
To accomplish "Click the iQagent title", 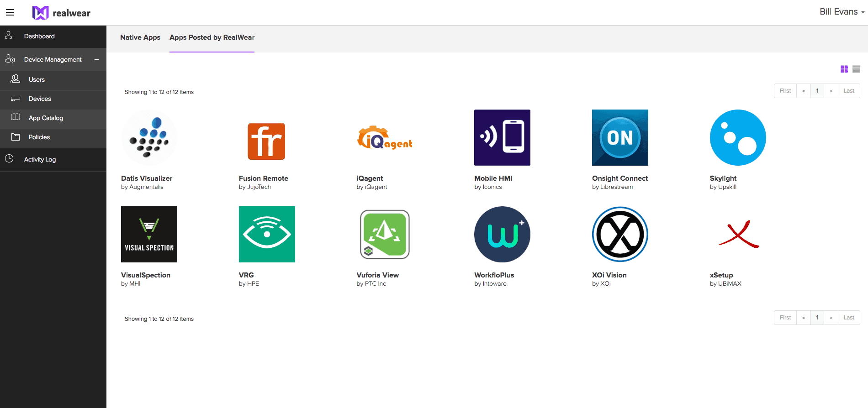I will pyautogui.click(x=370, y=178).
